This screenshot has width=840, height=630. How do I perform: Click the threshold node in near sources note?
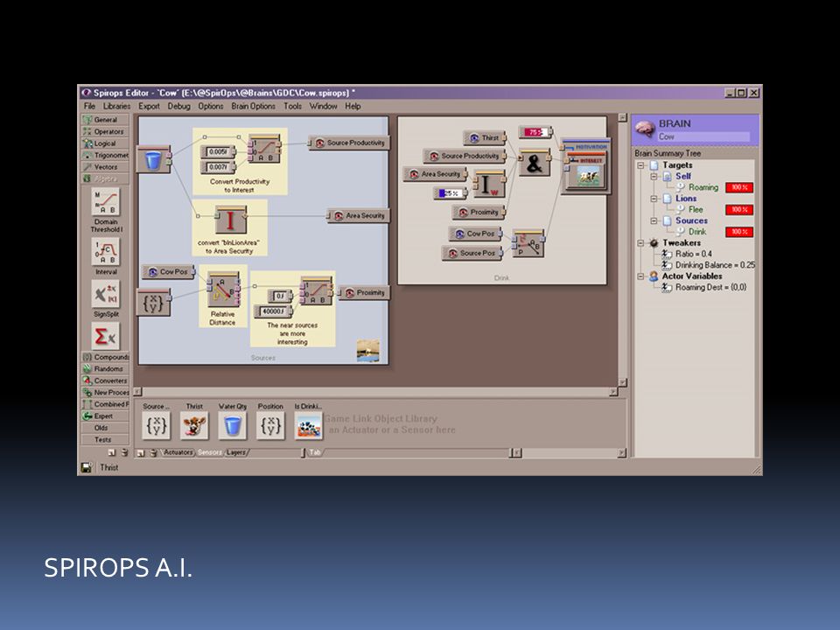(x=317, y=290)
